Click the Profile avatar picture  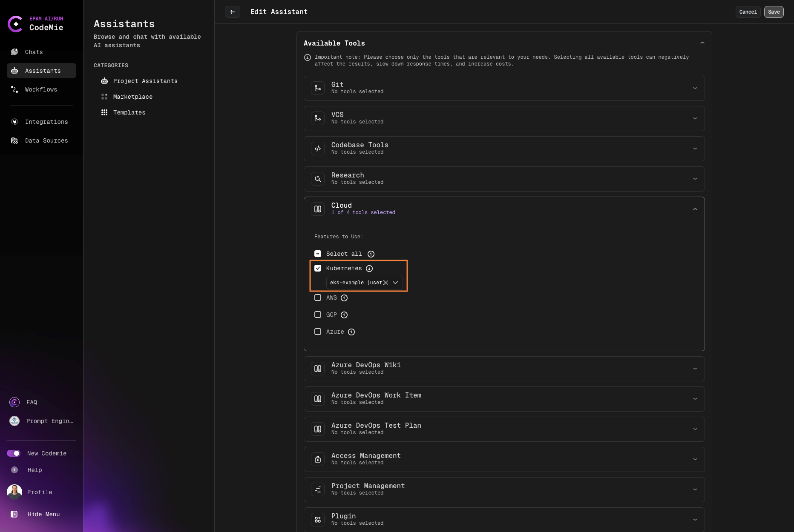tap(14, 492)
